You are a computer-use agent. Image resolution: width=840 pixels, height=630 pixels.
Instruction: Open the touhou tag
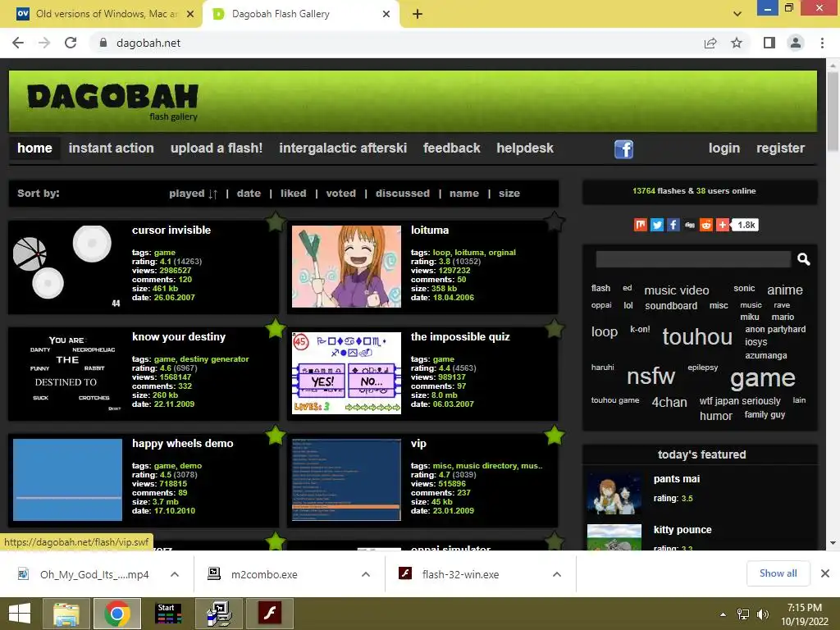[x=697, y=337]
